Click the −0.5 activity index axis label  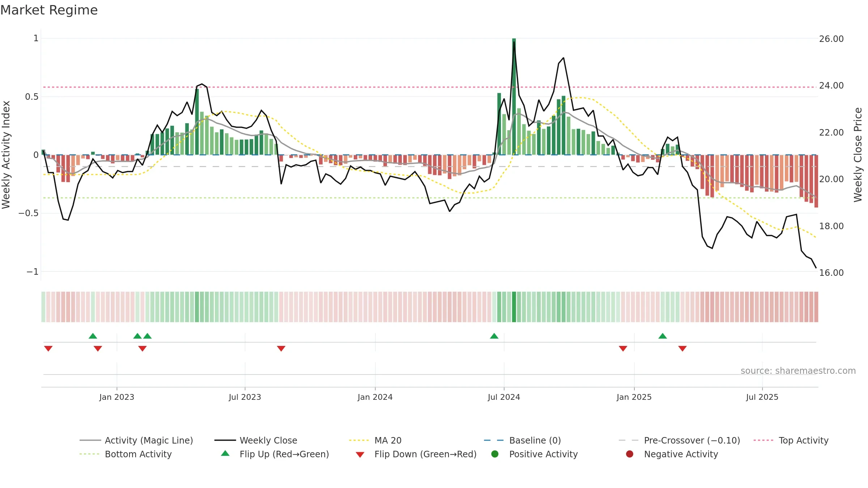click(x=28, y=213)
